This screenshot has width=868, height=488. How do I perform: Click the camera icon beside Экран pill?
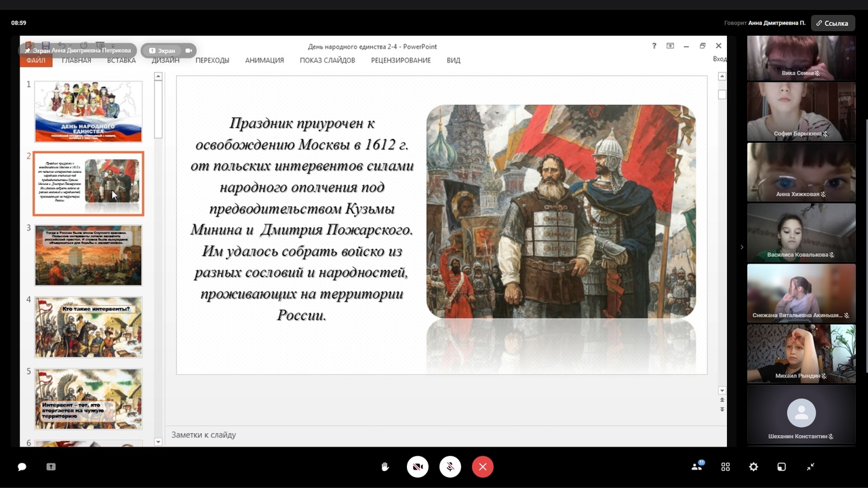point(189,50)
